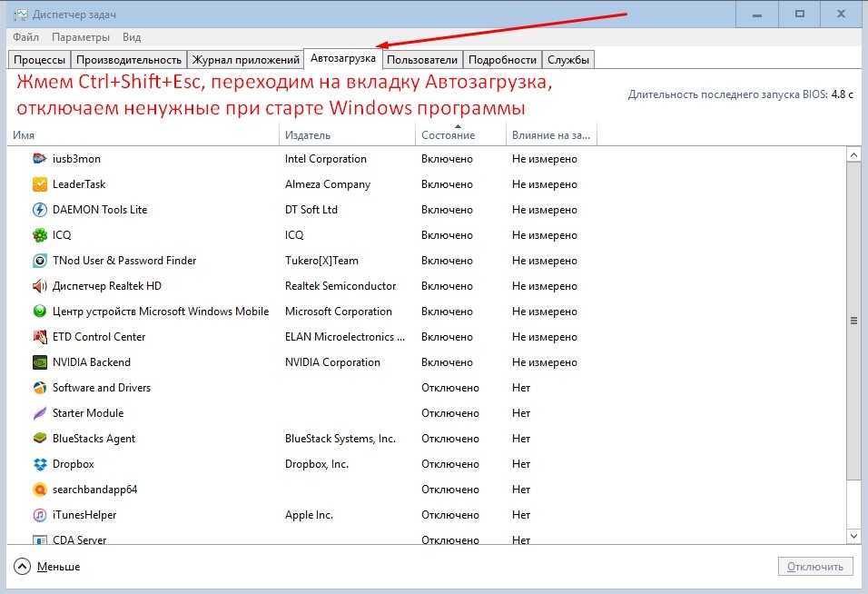Viewport: 868px width, 594px height.
Task: Switch to the Журнал приложений tab
Action: point(246,60)
